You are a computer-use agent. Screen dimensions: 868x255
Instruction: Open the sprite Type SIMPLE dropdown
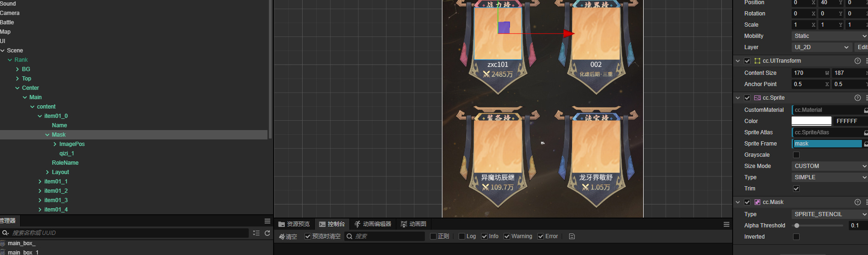[x=830, y=177]
